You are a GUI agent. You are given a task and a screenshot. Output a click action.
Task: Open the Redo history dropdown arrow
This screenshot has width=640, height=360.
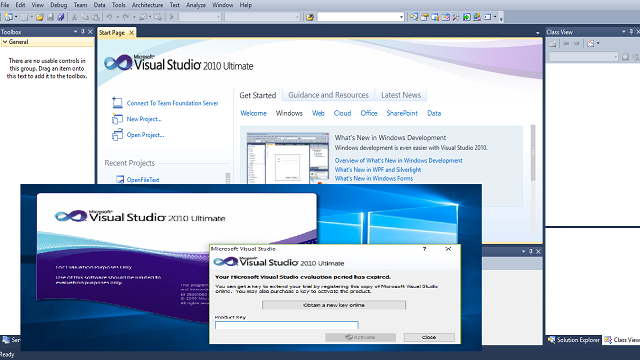[x=134, y=17]
